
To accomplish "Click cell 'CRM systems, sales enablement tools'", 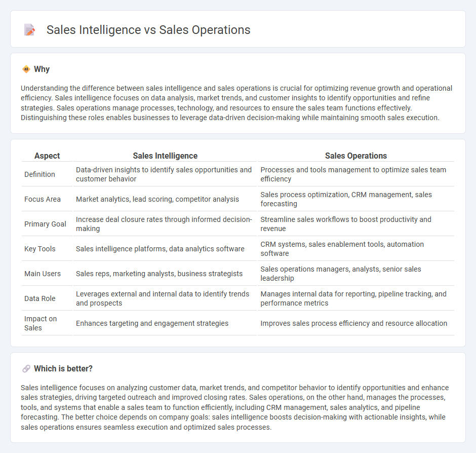I will point(356,249).
